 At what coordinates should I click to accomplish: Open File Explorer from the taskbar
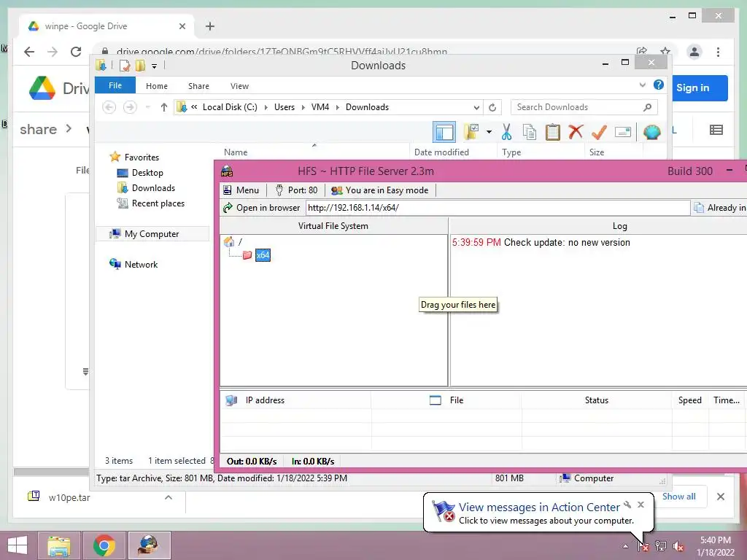point(58,545)
